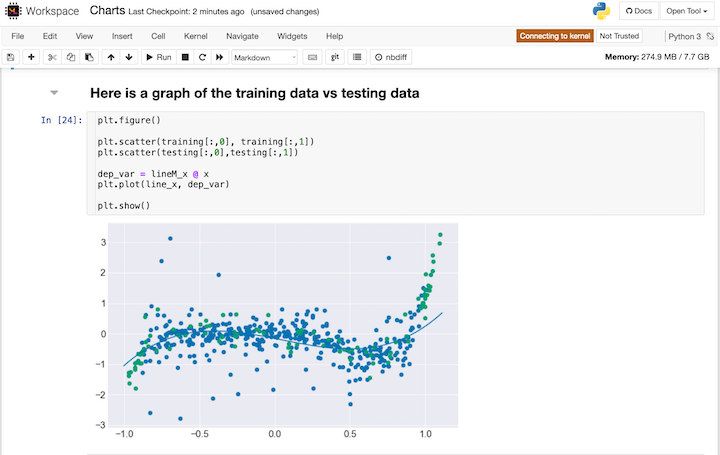Restart and run all cells with the fast-forward icon
This screenshot has width=720, height=455.
[x=219, y=57]
